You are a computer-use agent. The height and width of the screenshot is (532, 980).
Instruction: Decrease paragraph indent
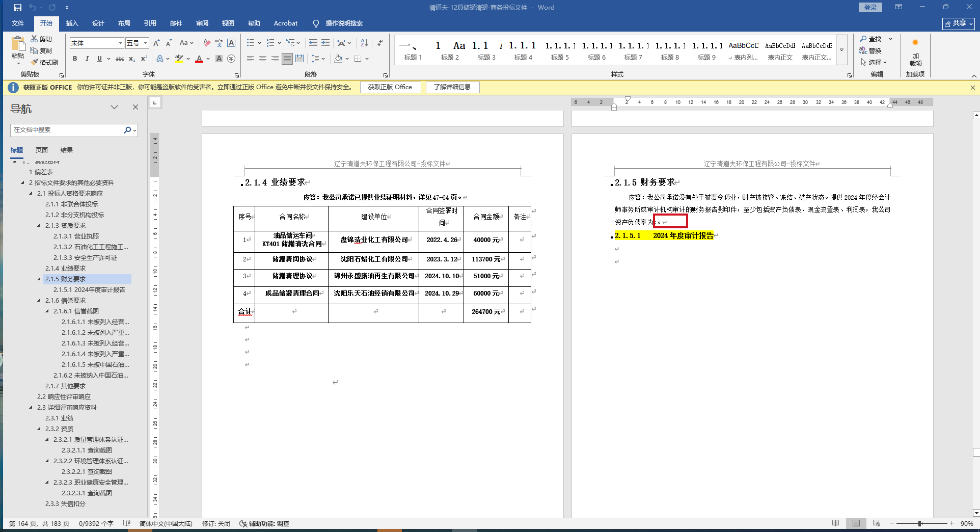pyautogui.click(x=313, y=43)
